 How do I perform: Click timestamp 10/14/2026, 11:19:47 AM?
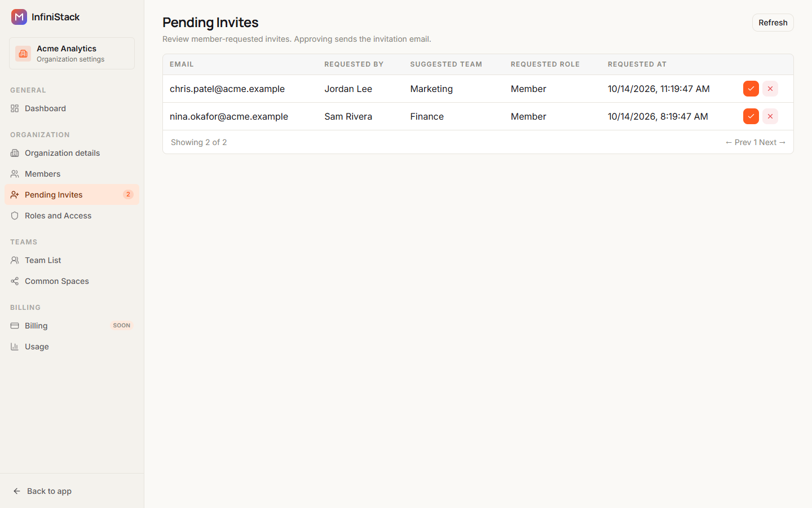tap(659, 89)
